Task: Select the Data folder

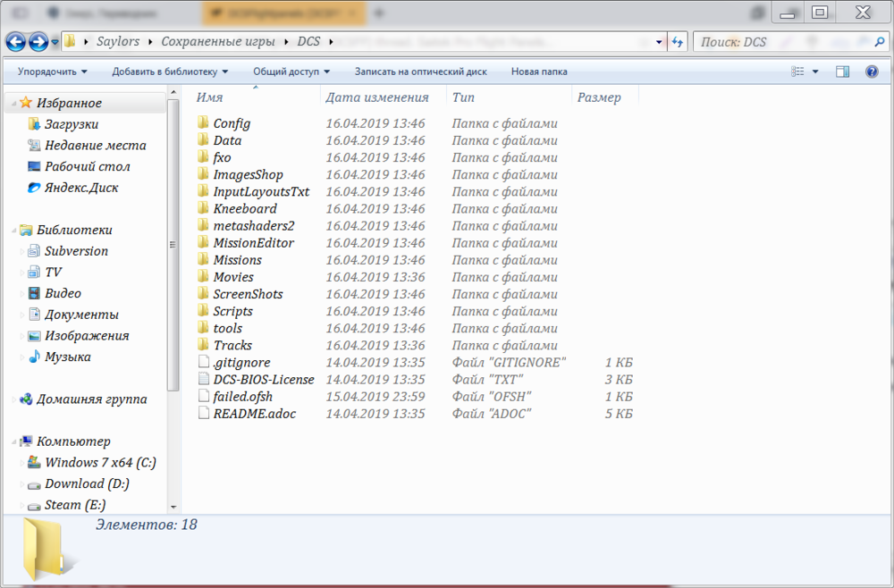Action: [x=220, y=139]
